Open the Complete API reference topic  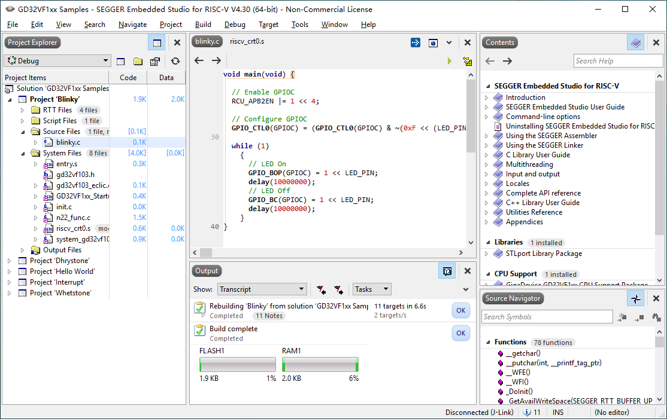pos(543,193)
